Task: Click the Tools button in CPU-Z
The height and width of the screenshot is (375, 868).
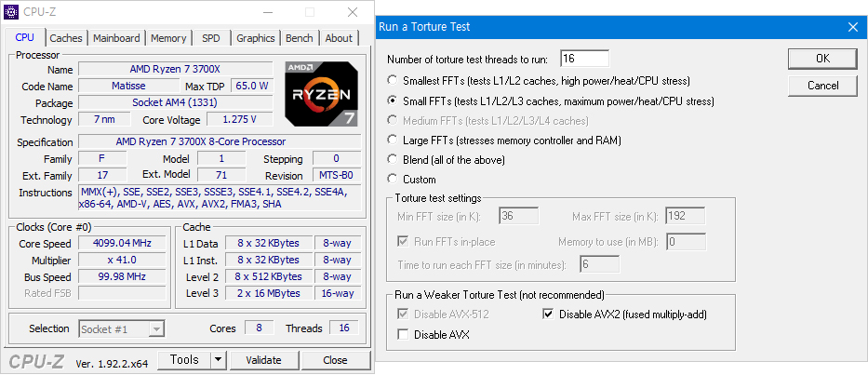Action: (185, 360)
